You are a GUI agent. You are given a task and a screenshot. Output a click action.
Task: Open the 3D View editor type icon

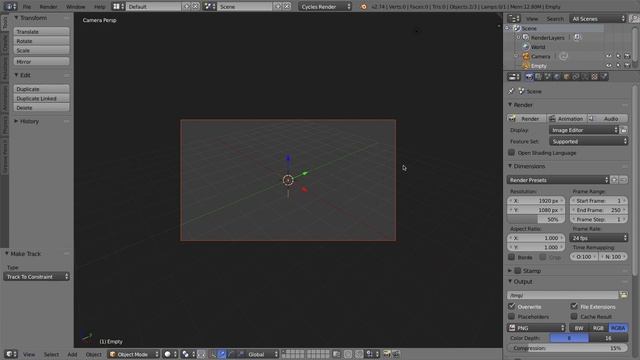tap(10, 354)
